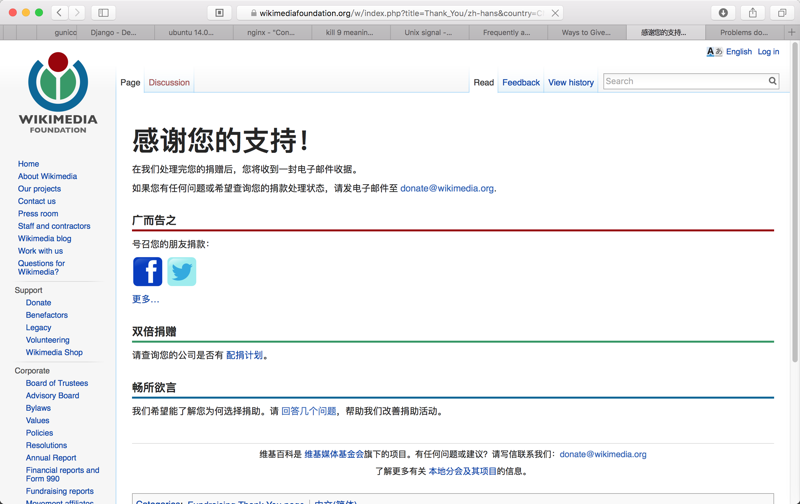Share on Facebook icon

[x=147, y=271]
